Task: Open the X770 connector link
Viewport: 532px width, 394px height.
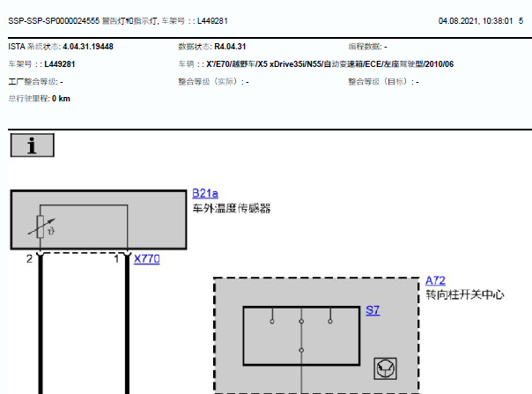Action: [x=146, y=259]
